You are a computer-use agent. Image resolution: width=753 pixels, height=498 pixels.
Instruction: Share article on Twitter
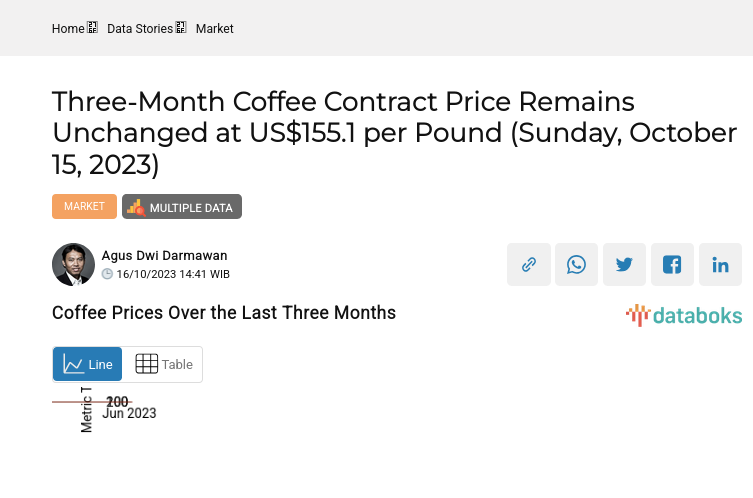[x=625, y=265]
